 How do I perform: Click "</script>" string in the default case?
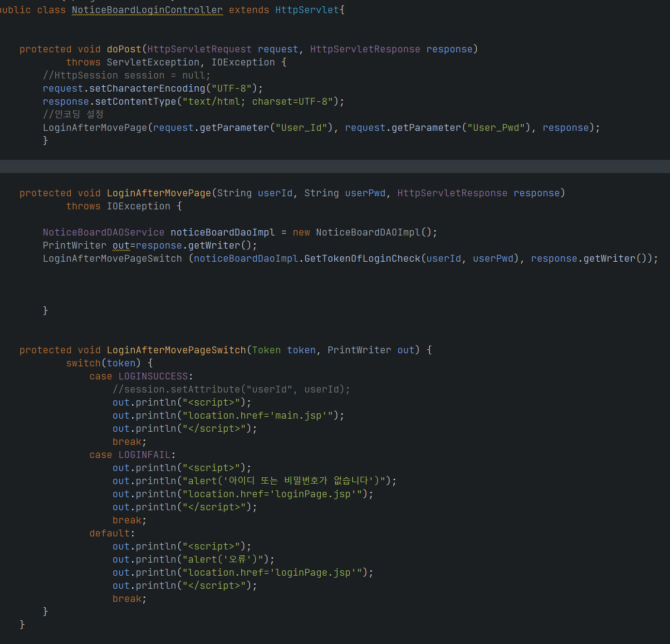point(214,585)
